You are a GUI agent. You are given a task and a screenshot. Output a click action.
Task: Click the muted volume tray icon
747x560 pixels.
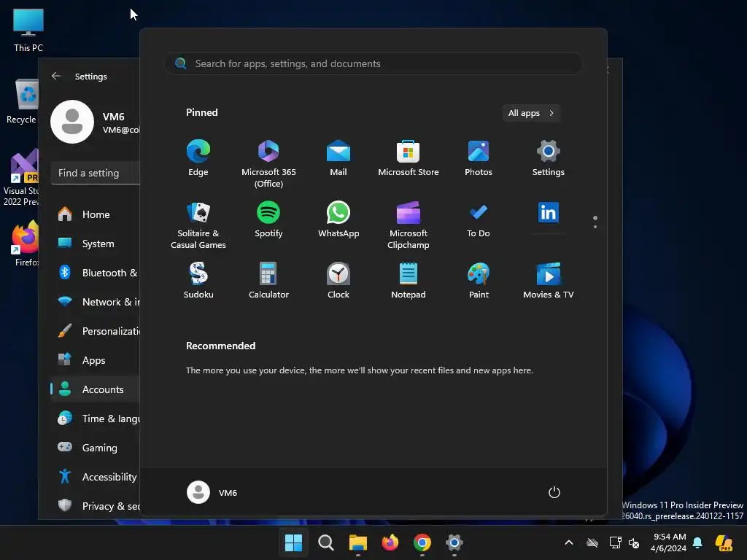point(634,542)
